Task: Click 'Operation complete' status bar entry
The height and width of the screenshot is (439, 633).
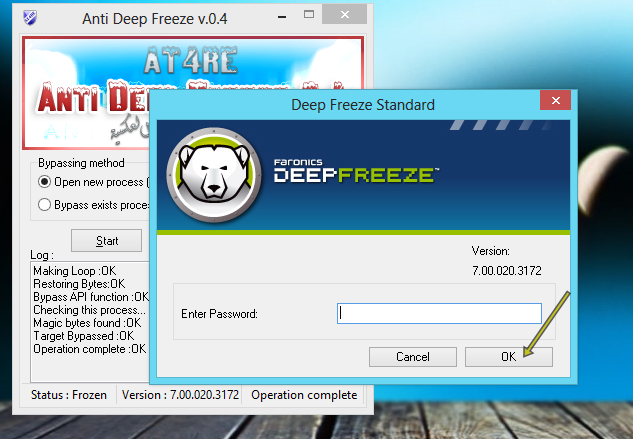Action: click(304, 395)
